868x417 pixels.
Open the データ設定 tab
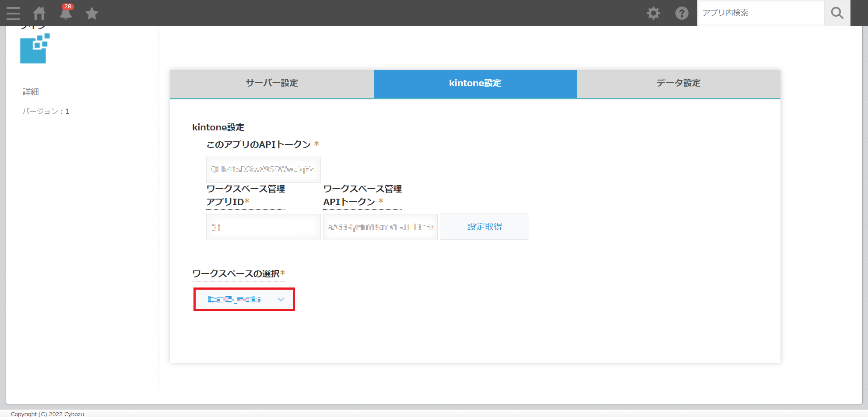pyautogui.click(x=678, y=83)
